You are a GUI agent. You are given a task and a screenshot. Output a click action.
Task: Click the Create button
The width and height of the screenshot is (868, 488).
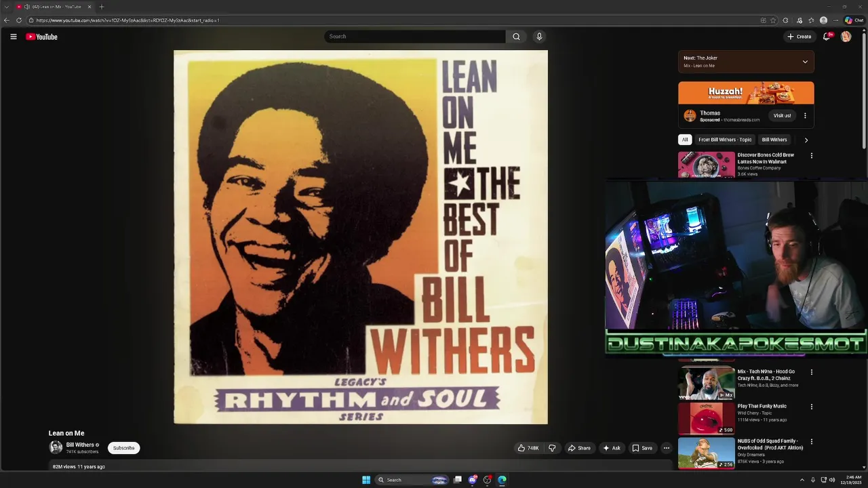pyautogui.click(x=800, y=37)
